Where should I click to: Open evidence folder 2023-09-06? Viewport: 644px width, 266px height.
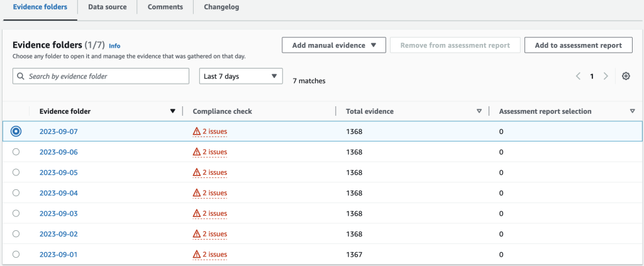[x=58, y=152]
